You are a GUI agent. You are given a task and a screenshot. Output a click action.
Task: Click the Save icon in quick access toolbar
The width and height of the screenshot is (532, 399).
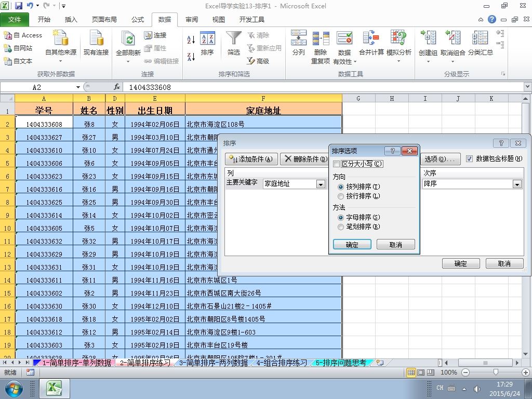pos(18,6)
